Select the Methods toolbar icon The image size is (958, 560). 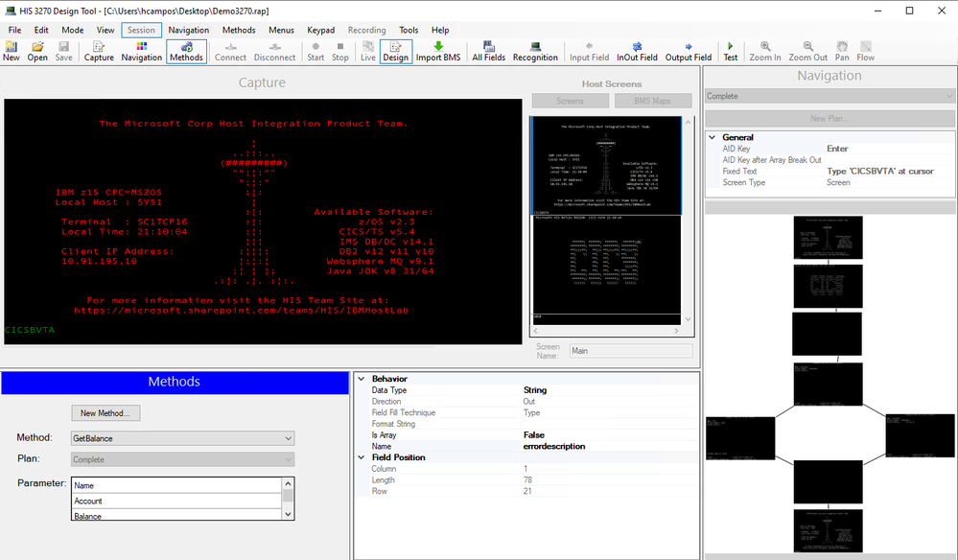[186, 51]
